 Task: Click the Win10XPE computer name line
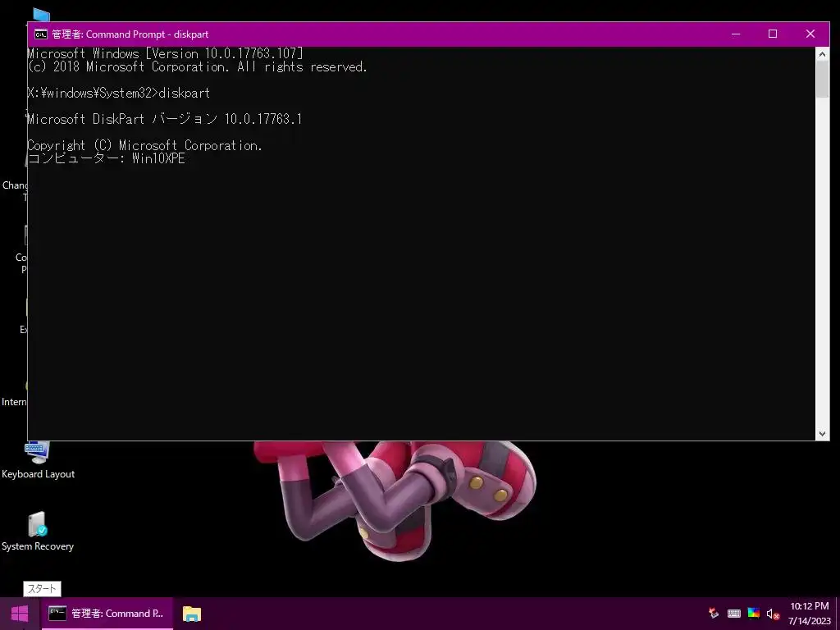107,158
